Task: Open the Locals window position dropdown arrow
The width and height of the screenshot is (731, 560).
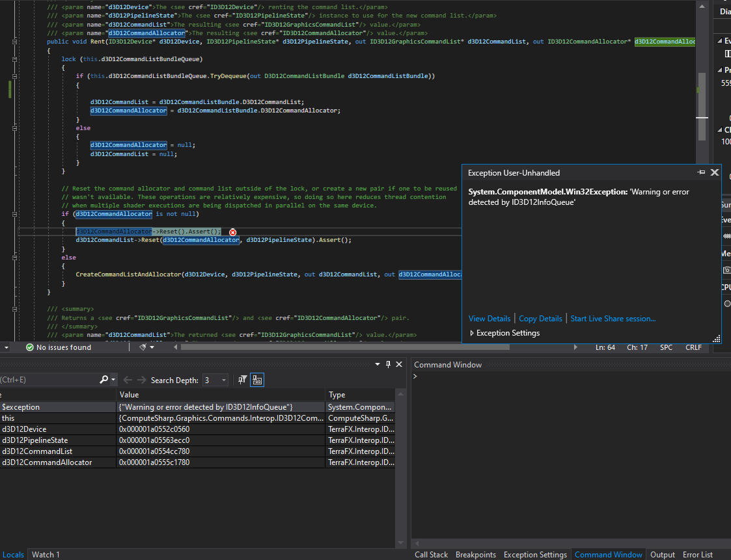Action: point(377,364)
